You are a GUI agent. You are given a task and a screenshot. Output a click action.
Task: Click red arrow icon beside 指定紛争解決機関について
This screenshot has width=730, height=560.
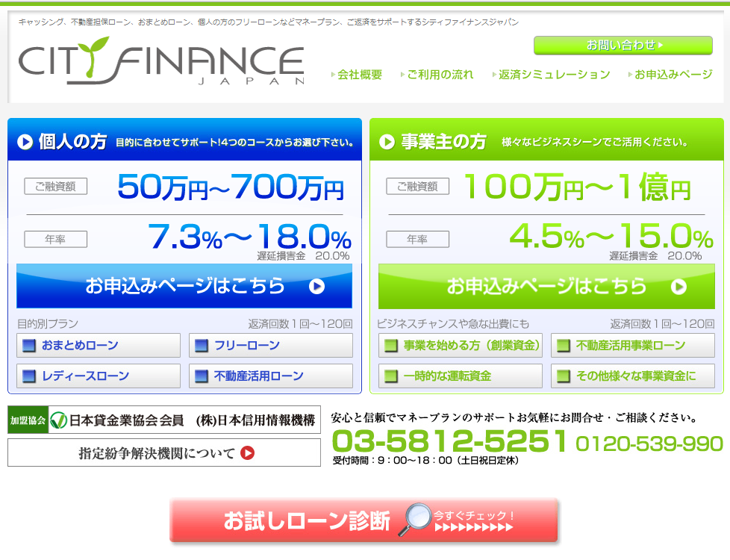pyautogui.click(x=247, y=452)
